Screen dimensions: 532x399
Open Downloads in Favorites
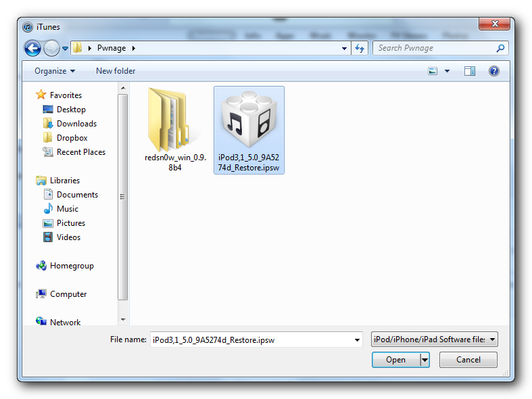[x=76, y=124]
